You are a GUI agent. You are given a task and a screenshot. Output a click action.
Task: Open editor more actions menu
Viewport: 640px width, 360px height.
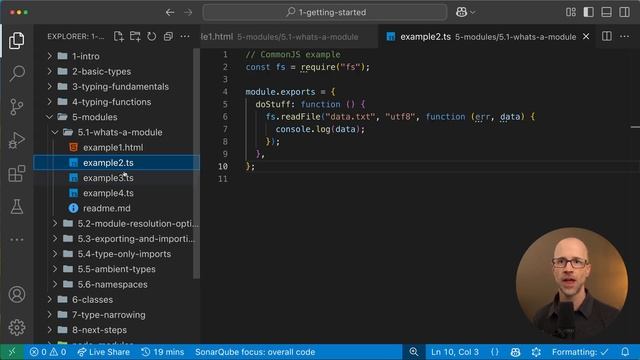click(624, 36)
